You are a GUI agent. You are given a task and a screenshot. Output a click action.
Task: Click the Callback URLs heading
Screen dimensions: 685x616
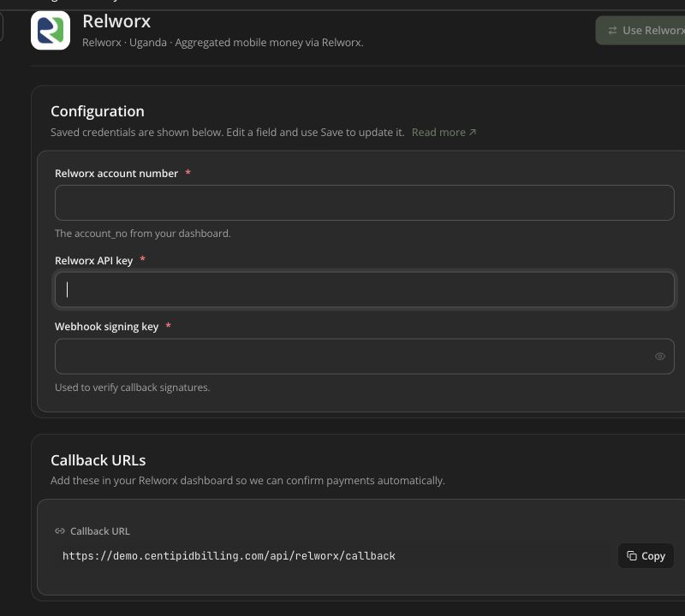click(98, 460)
